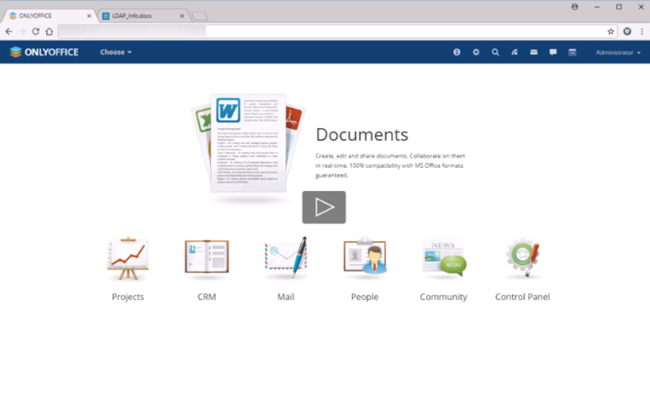The image size is (650, 407).
Task: Click the Documents heading link
Action: pyautogui.click(x=362, y=135)
